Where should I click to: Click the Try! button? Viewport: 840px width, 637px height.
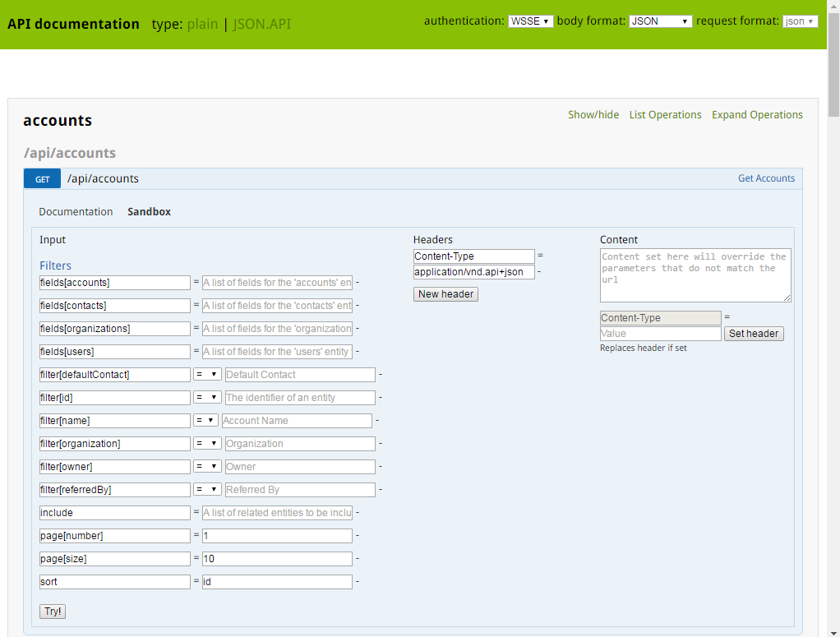click(x=53, y=612)
